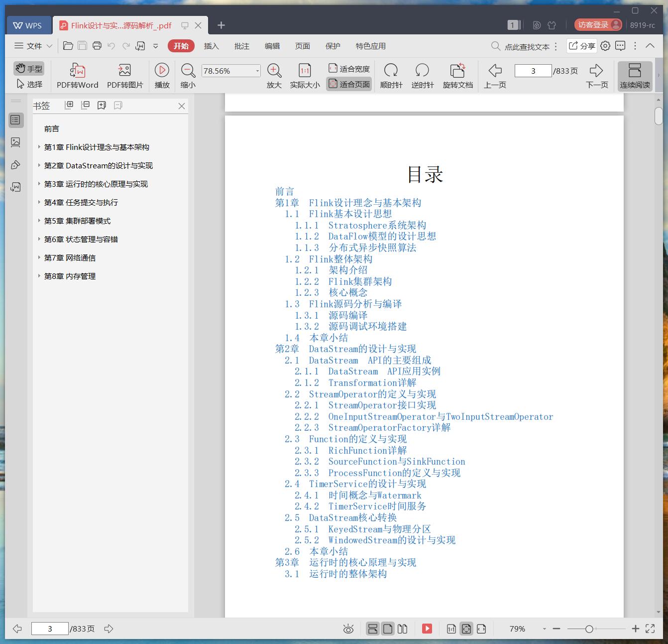Open the 特色应用 tab
668x644 pixels.
click(x=371, y=46)
